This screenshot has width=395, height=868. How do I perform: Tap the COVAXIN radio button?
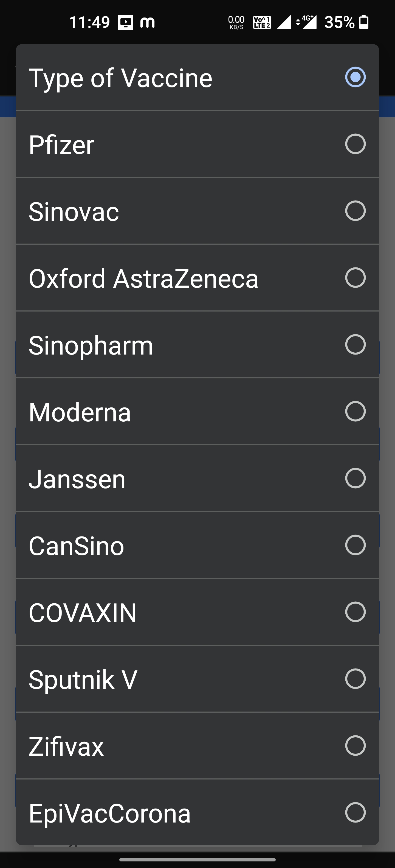(x=355, y=612)
